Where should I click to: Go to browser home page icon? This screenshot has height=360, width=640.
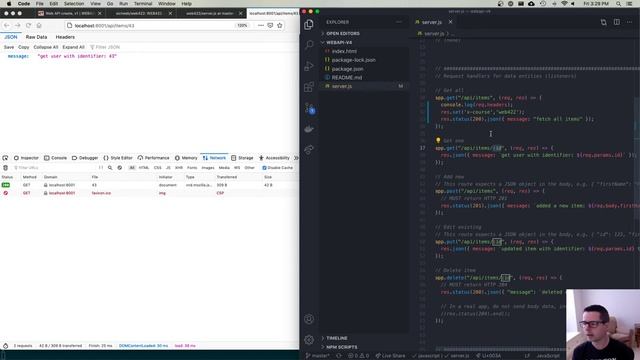pyautogui.click(x=39, y=25)
